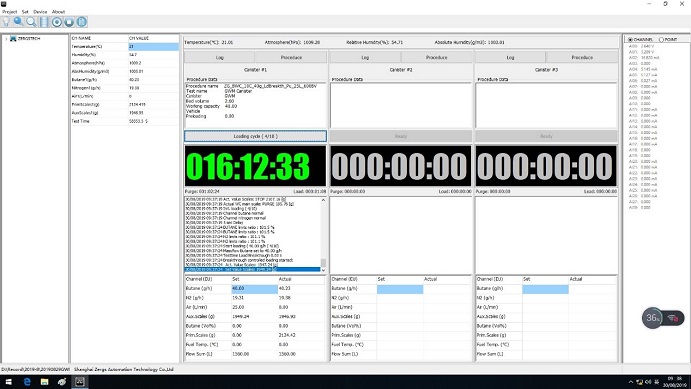Expand the ZERGETECH tree node

6,39
